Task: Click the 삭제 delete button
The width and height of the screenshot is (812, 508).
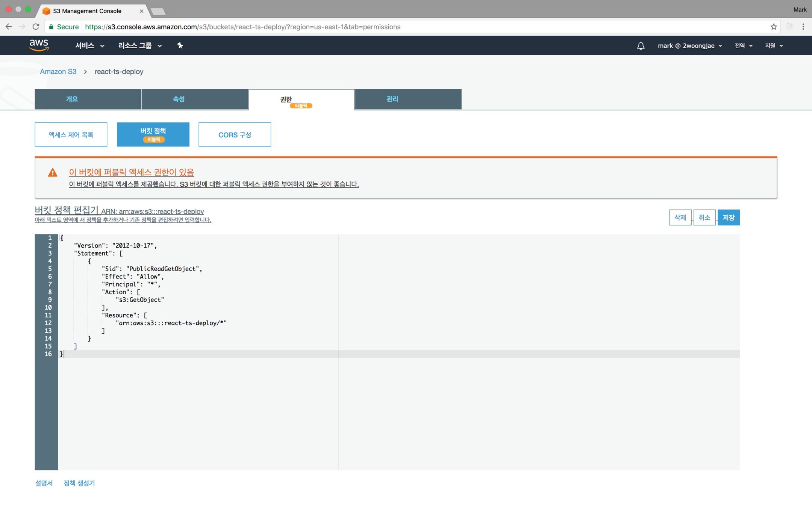Action: pyautogui.click(x=680, y=217)
